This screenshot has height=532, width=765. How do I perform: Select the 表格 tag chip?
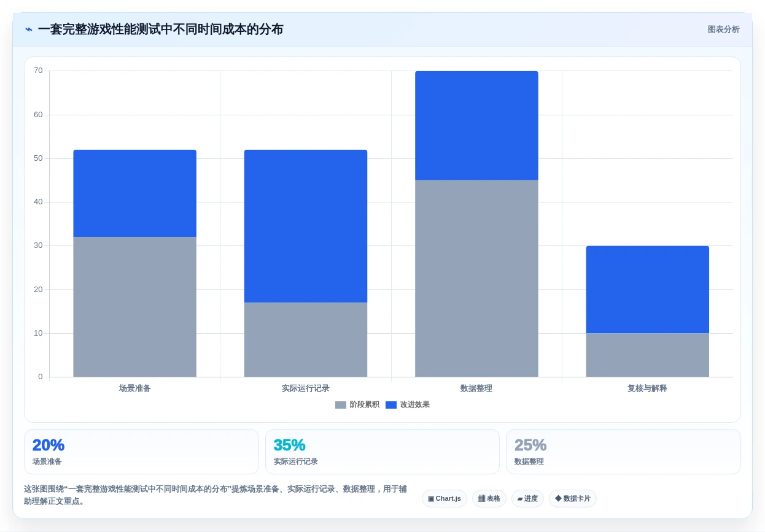point(489,498)
